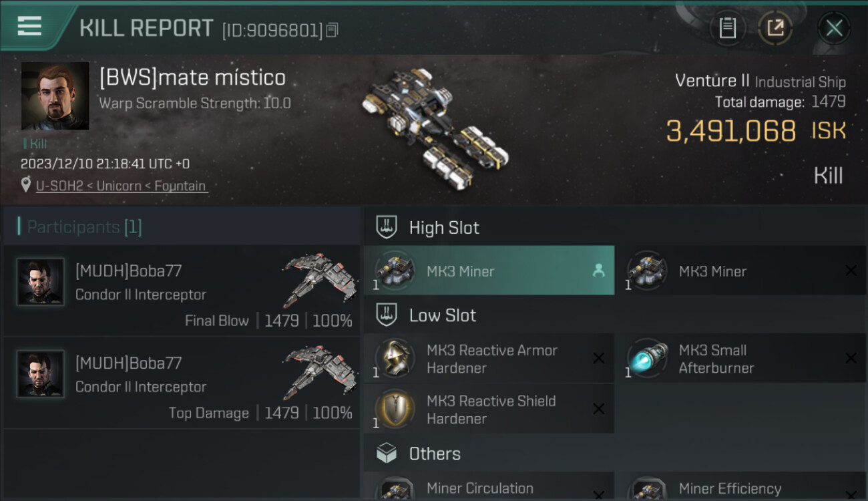Share the kill report externally
Image resolution: width=868 pixels, height=501 pixels.
point(775,28)
